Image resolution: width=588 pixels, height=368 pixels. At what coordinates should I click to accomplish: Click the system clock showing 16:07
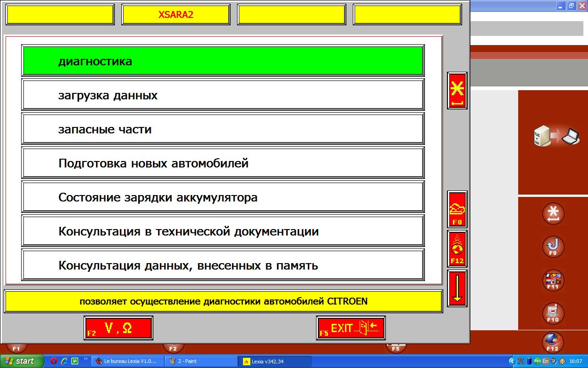[576, 361]
